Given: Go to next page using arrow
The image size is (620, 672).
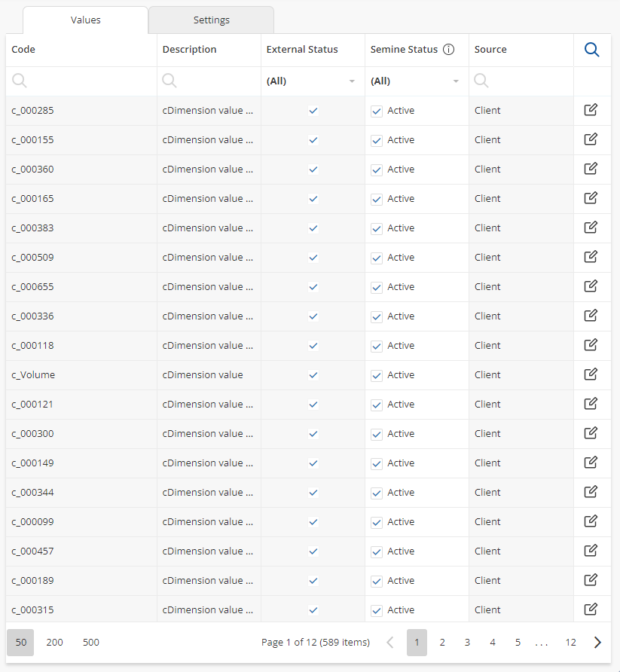Looking at the screenshot, I should click(x=597, y=643).
